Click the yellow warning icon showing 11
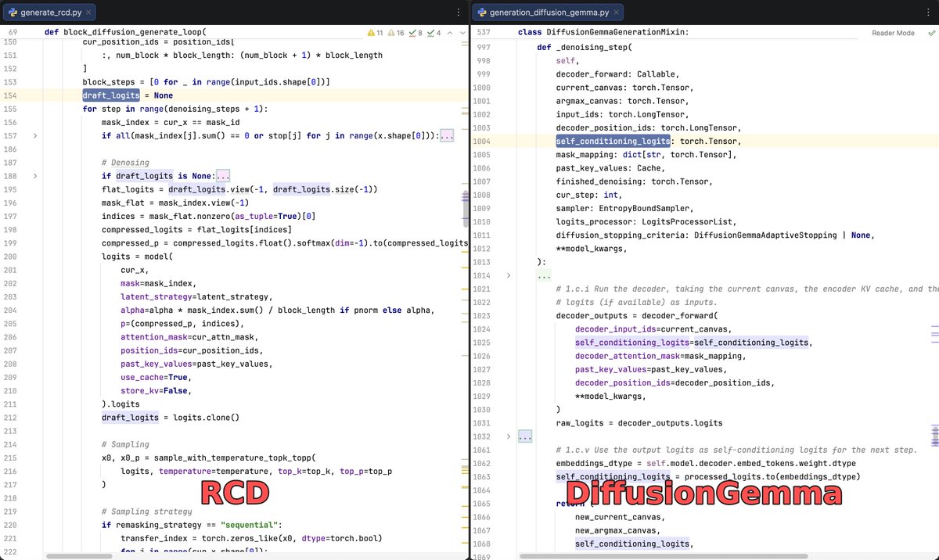The height and width of the screenshot is (560, 939). pyautogui.click(x=375, y=33)
